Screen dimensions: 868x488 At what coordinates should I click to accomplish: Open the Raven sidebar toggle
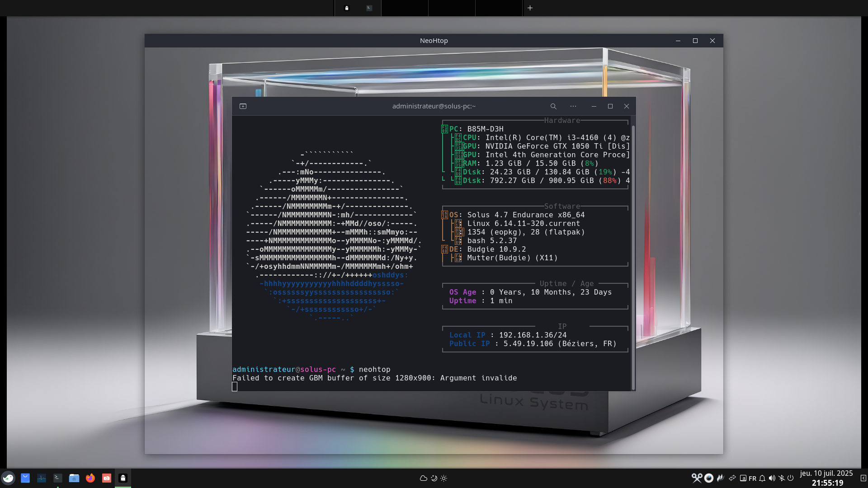[863, 478]
